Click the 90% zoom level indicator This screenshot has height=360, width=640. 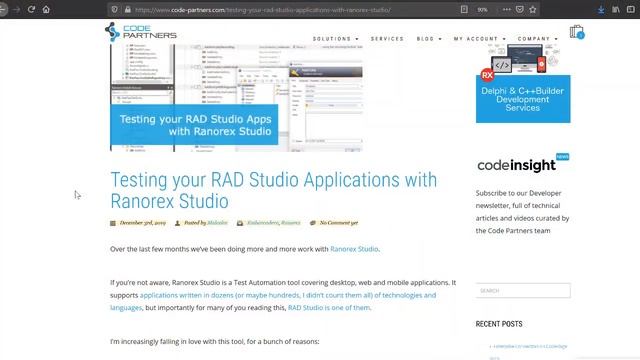coord(482,9)
